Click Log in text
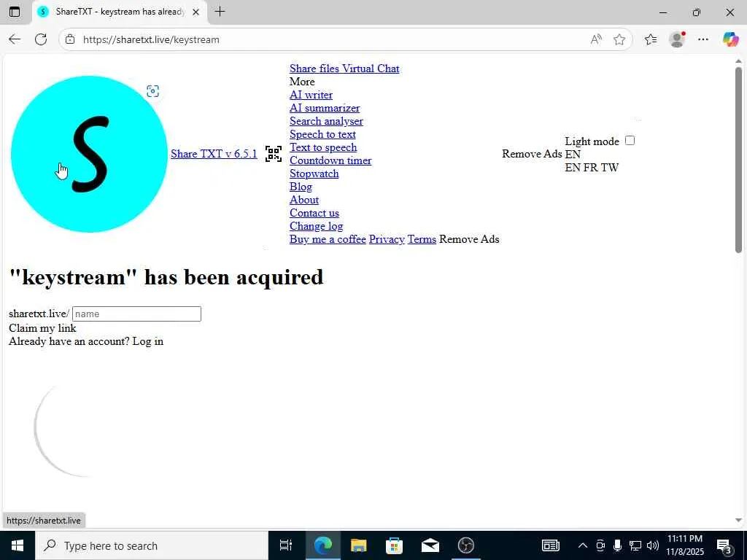This screenshot has width=747, height=560. tap(147, 341)
